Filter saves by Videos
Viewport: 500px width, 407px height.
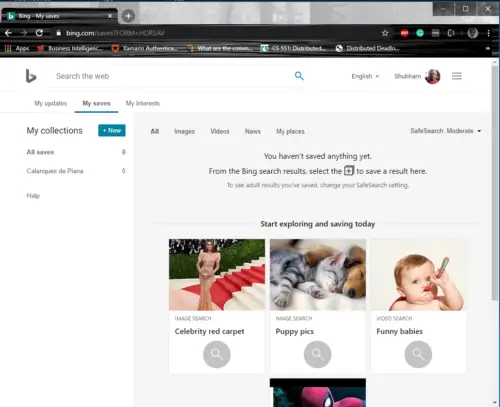click(x=220, y=131)
